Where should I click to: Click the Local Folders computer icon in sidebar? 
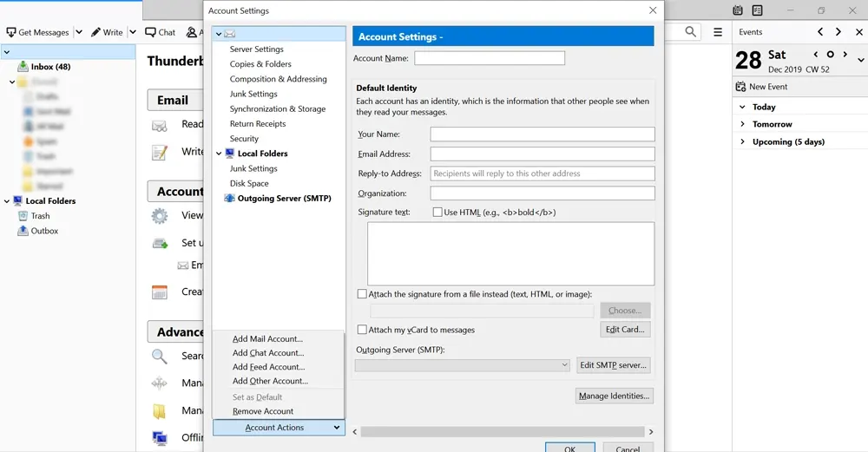tap(17, 200)
